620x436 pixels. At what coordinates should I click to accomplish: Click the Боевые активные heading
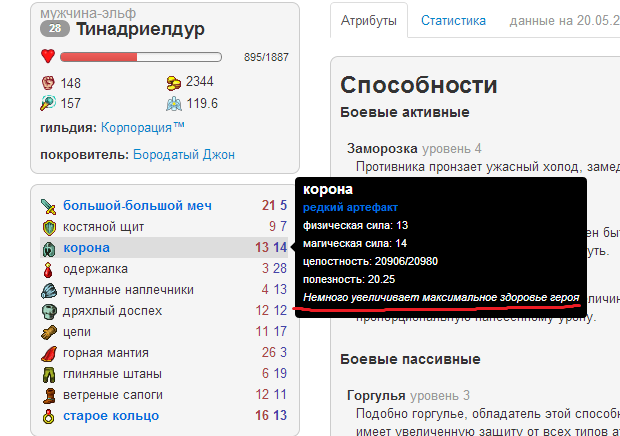pos(405,112)
